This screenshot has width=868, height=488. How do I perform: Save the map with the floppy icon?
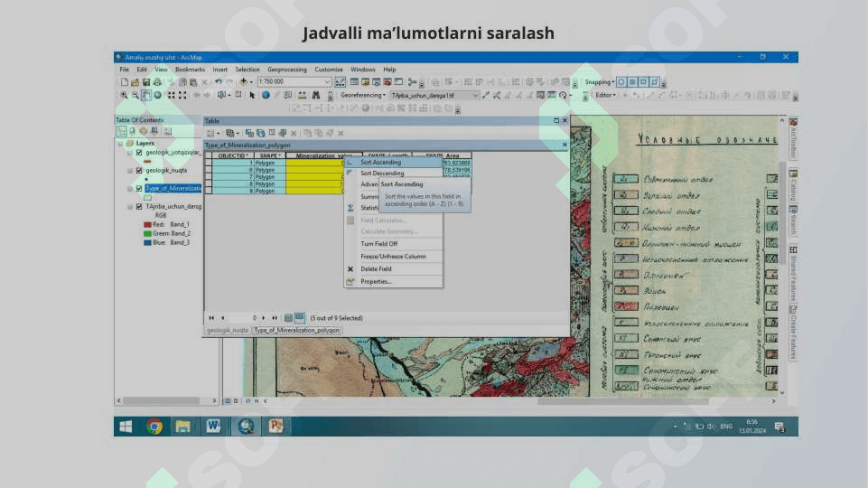[x=146, y=82]
